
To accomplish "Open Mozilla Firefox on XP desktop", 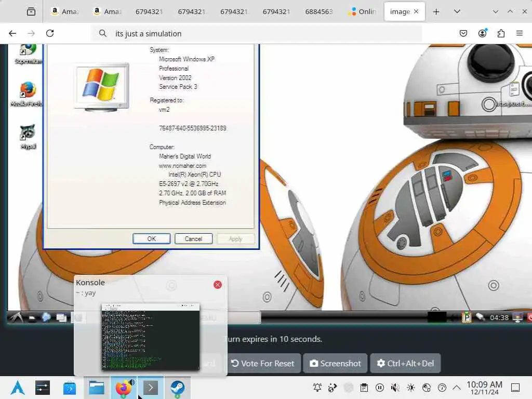I will click(27, 94).
